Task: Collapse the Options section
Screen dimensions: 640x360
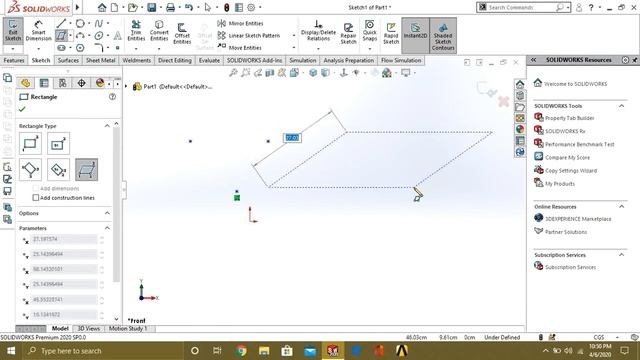Action: pos(107,213)
